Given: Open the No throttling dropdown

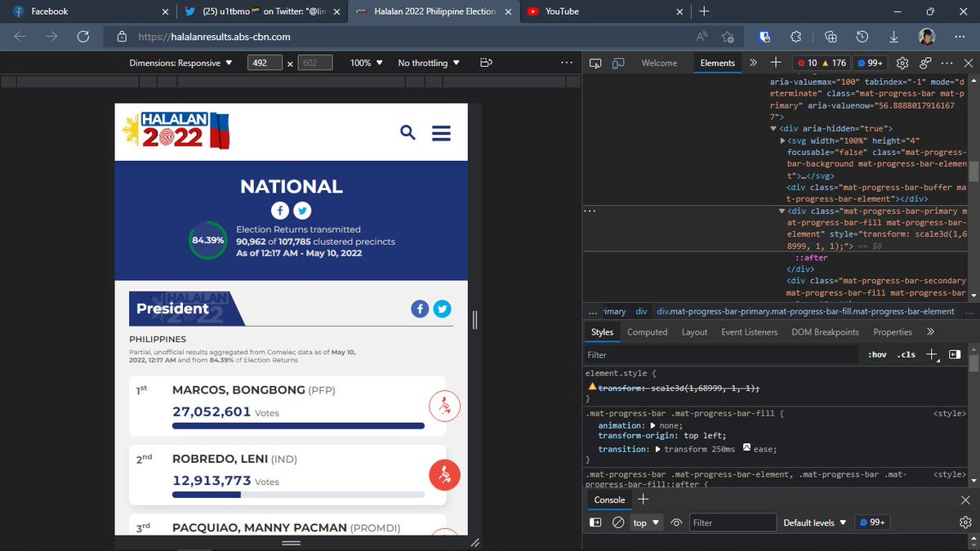Looking at the screenshot, I should (429, 63).
